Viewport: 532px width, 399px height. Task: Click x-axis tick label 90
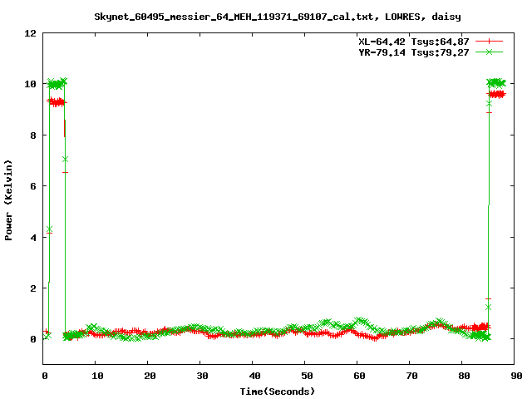[516, 376]
